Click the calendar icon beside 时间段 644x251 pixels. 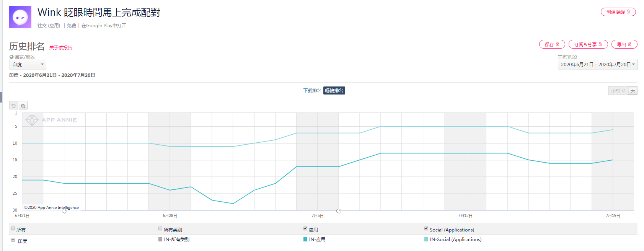(560, 57)
